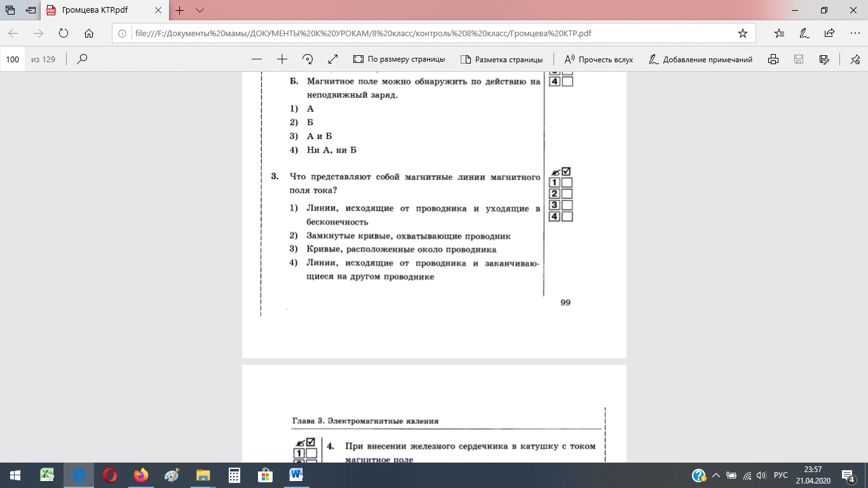Switch to the Громцева КТР.pdf tab
The width and height of the screenshot is (868, 488).
point(95,11)
